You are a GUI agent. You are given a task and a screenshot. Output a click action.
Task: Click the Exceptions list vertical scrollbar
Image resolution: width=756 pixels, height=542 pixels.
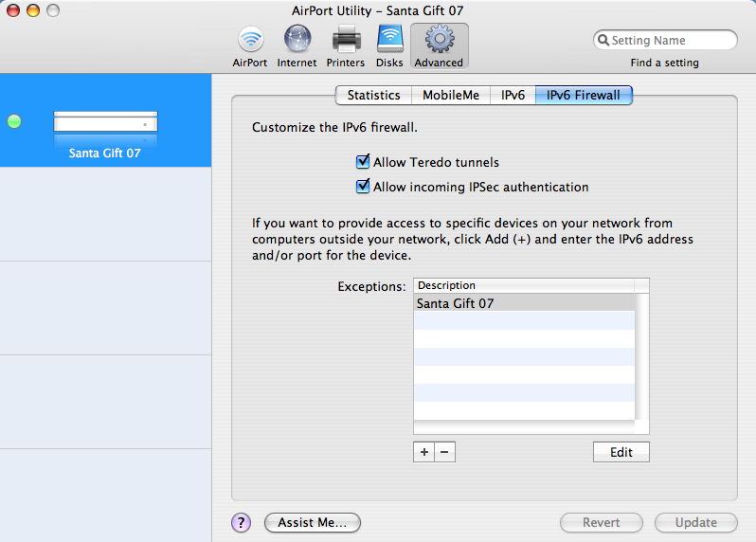click(x=641, y=357)
